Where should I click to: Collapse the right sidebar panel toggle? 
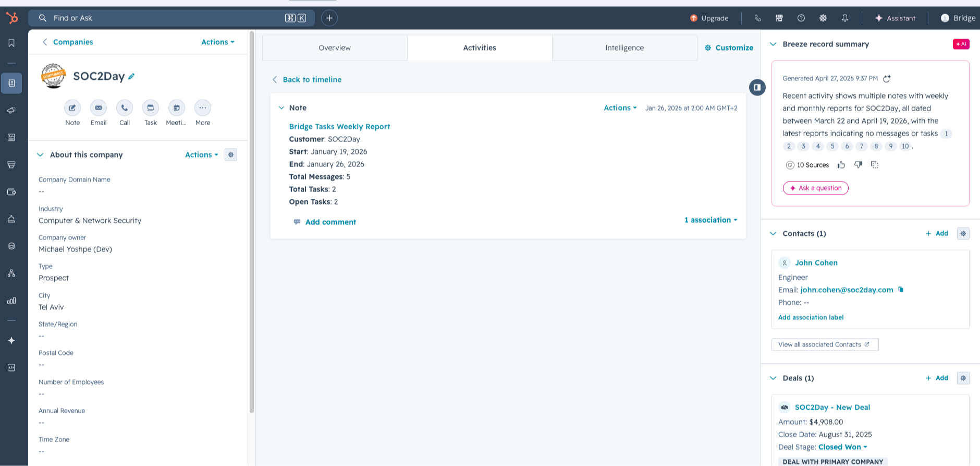(757, 87)
